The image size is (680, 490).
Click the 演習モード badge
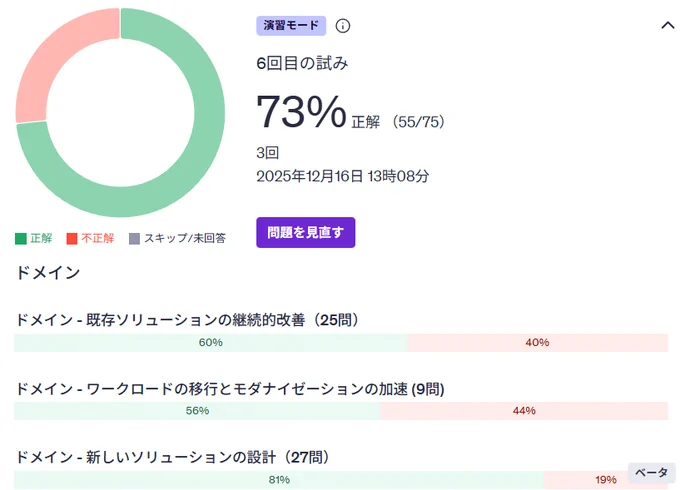(x=291, y=26)
